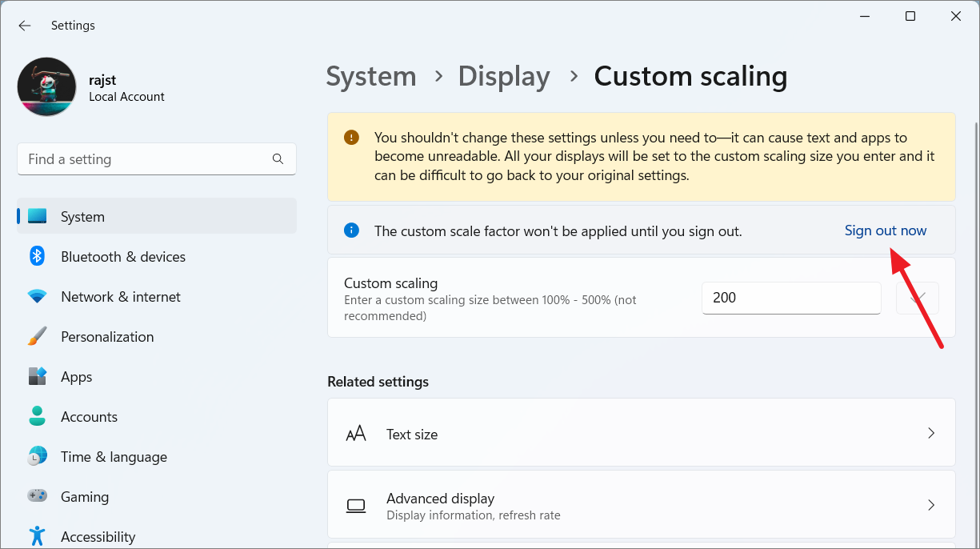Click the rajst profile picture
Viewport: 980px width, 549px height.
pos(46,86)
